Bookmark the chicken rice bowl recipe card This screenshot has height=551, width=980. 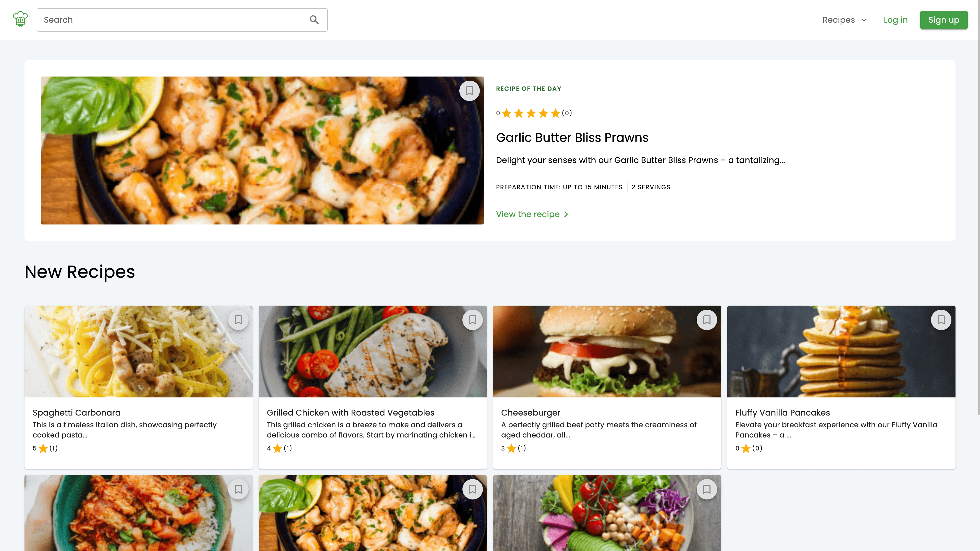pos(238,489)
